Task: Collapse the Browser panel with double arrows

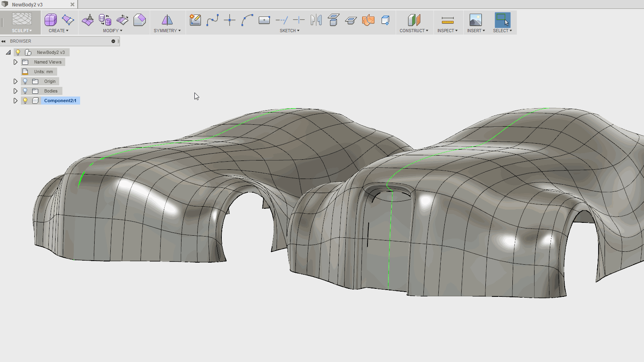Action: pos(3,41)
